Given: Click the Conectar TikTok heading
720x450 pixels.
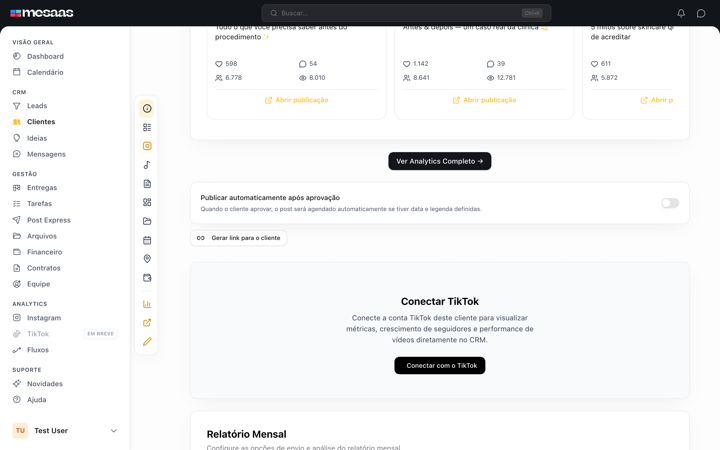Looking at the screenshot, I should point(439,302).
